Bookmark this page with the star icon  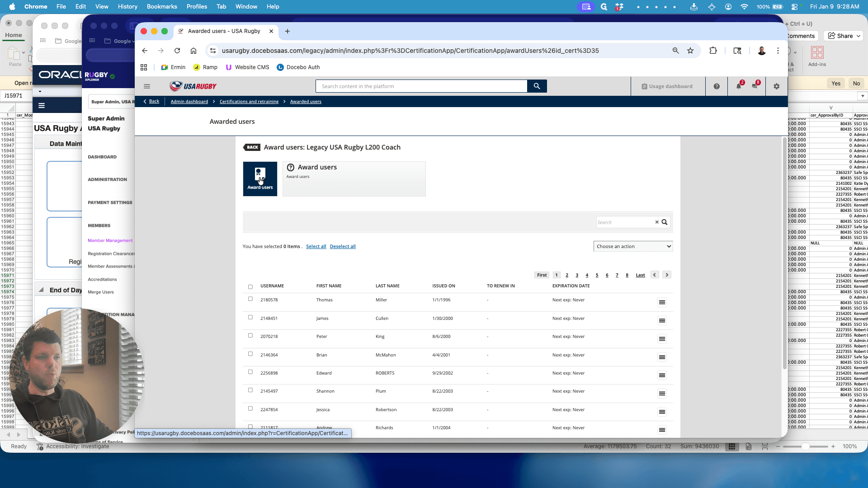point(690,51)
